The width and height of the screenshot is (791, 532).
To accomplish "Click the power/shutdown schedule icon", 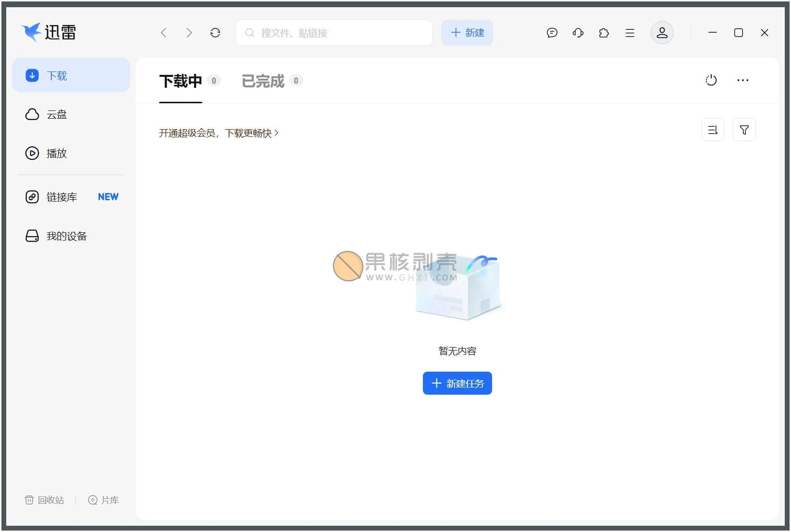I will 711,80.
